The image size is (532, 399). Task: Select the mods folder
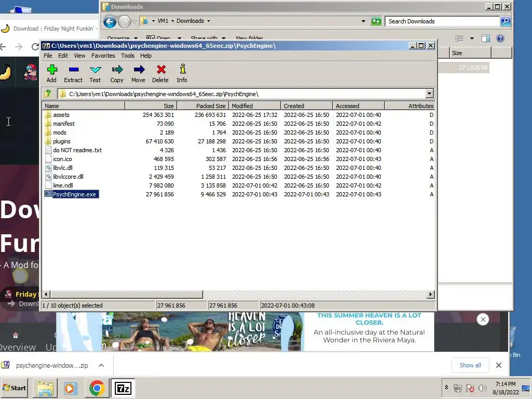(59, 132)
